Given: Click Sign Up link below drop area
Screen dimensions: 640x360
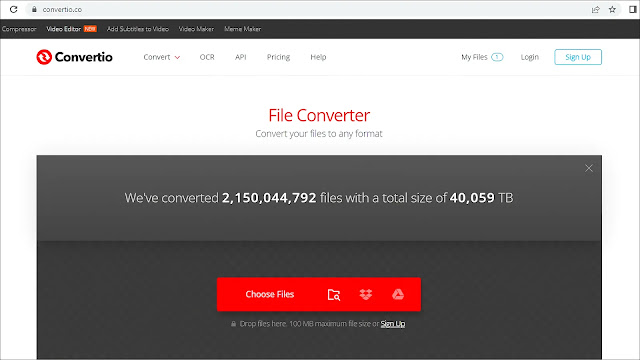Looking at the screenshot, I should coord(393,324).
